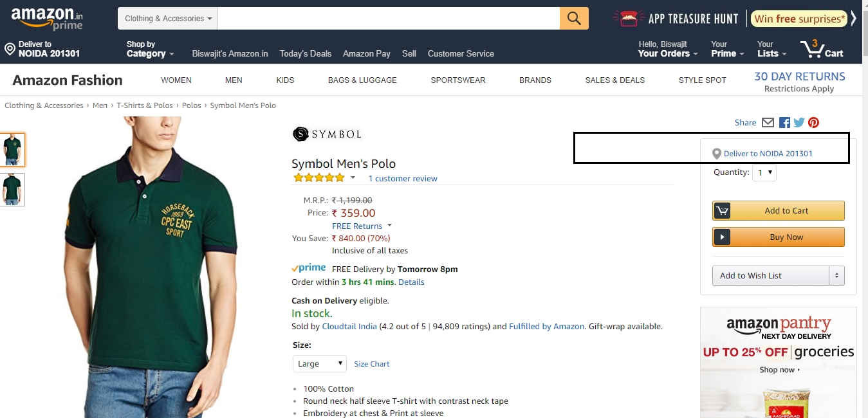Click location pin next to Deliver to NOIDA
Screen dimensions: 868x418
pos(717,154)
